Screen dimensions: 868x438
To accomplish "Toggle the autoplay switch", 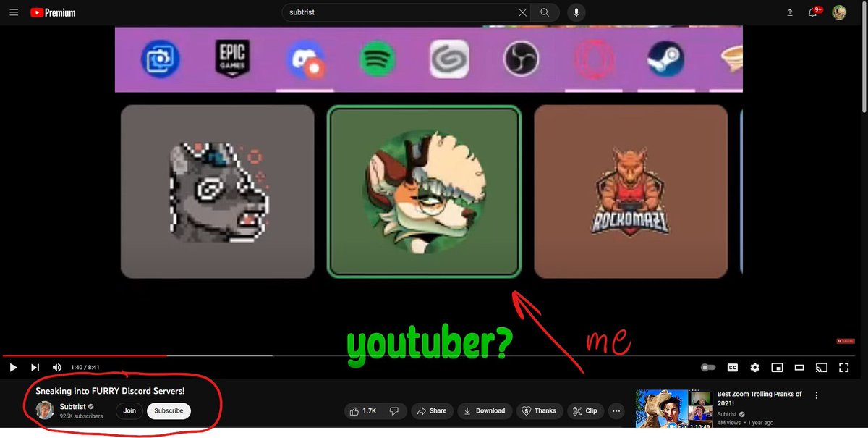I will [x=708, y=368].
